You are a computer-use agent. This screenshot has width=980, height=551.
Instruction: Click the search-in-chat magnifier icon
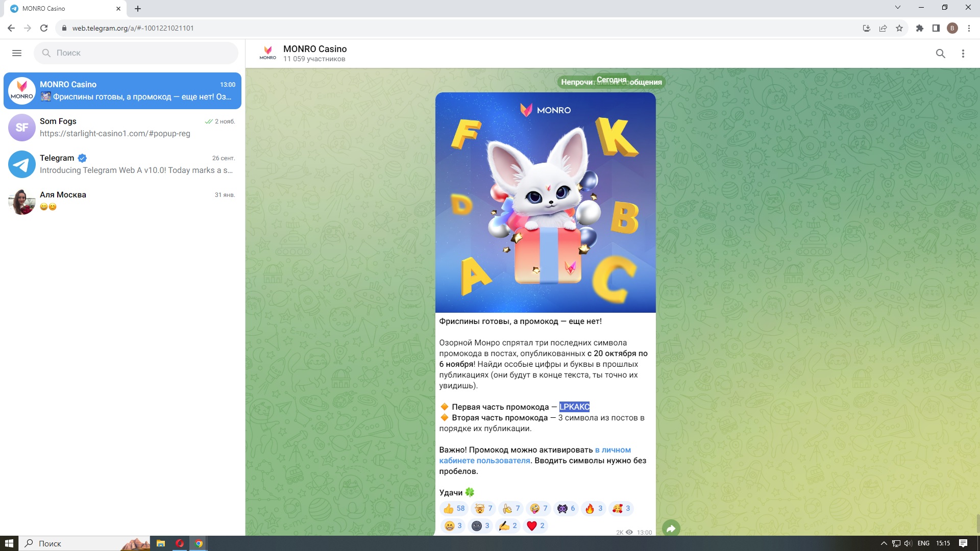(x=940, y=54)
